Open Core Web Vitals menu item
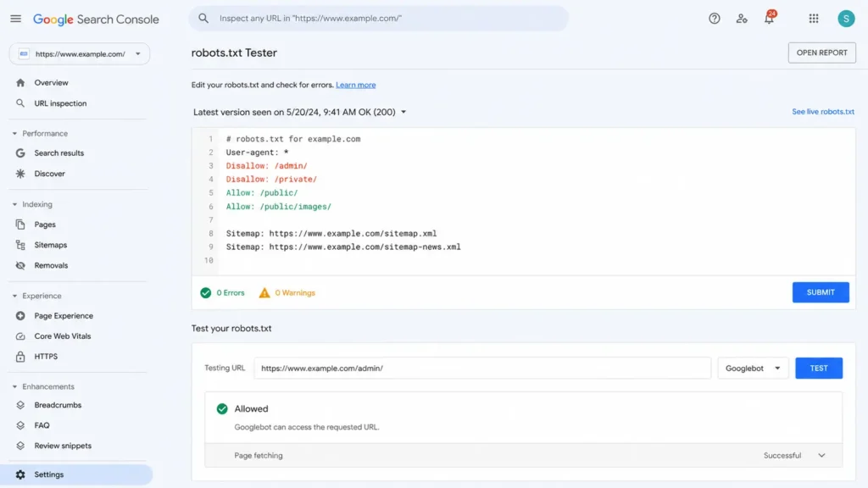This screenshot has width=868, height=488. coord(63,336)
